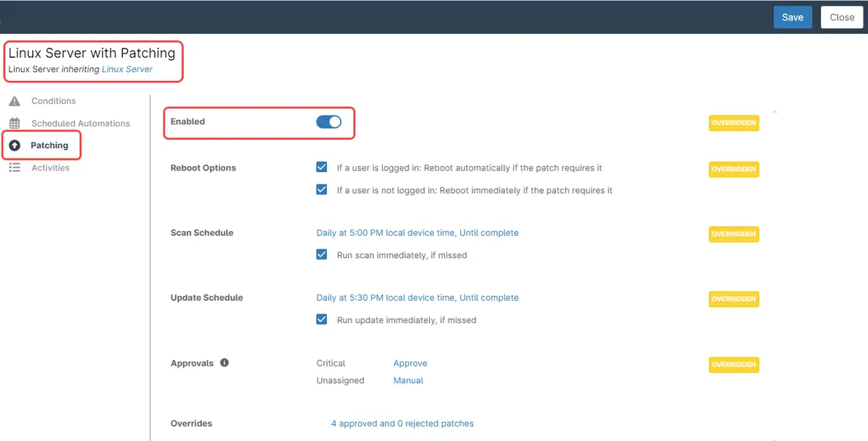The height and width of the screenshot is (441, 868).
Task: Click the Critical severity text
Action: click(x=331, y=364)
